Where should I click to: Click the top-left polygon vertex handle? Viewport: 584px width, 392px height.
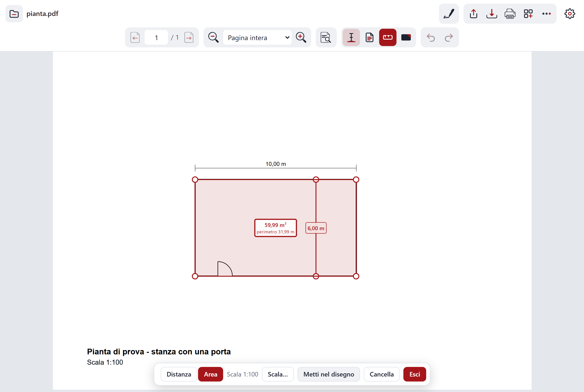195,180
